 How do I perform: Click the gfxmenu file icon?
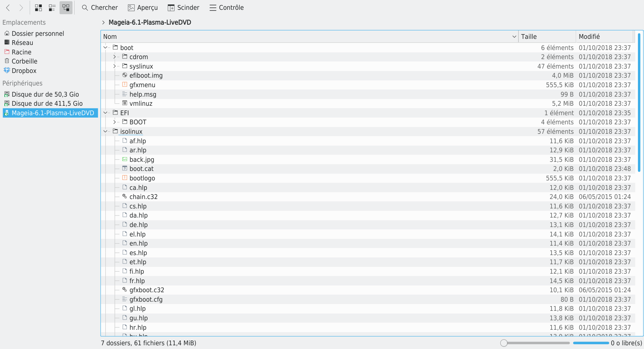click(125, 84)
